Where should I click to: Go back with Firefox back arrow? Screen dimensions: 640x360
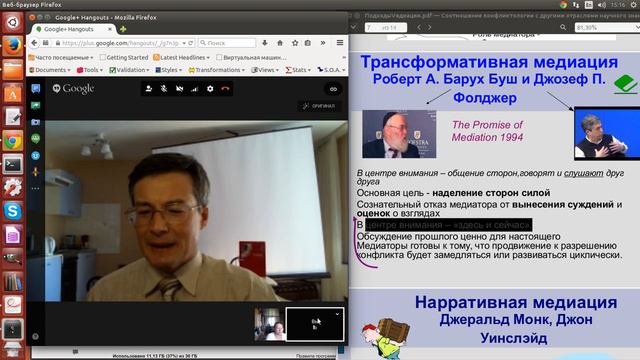point(34,43)
